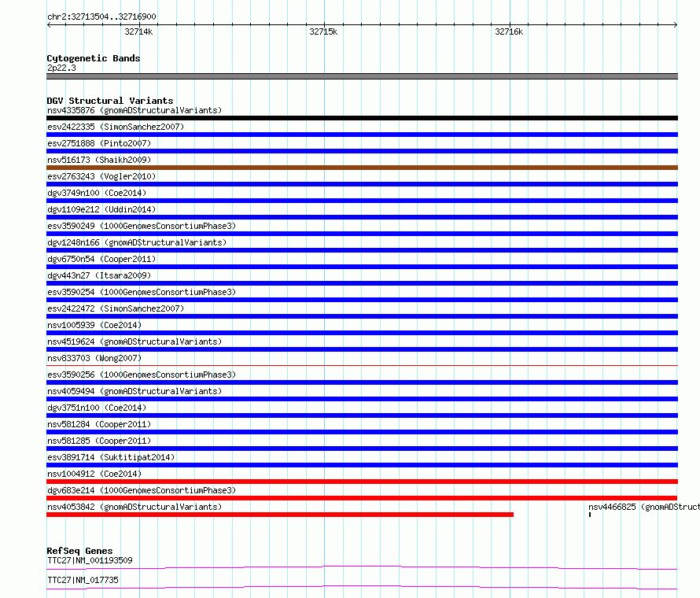Open variant nsv516173 (Shaikh2009)
Screen dimensions: 700x598
[x=99, y=160]
